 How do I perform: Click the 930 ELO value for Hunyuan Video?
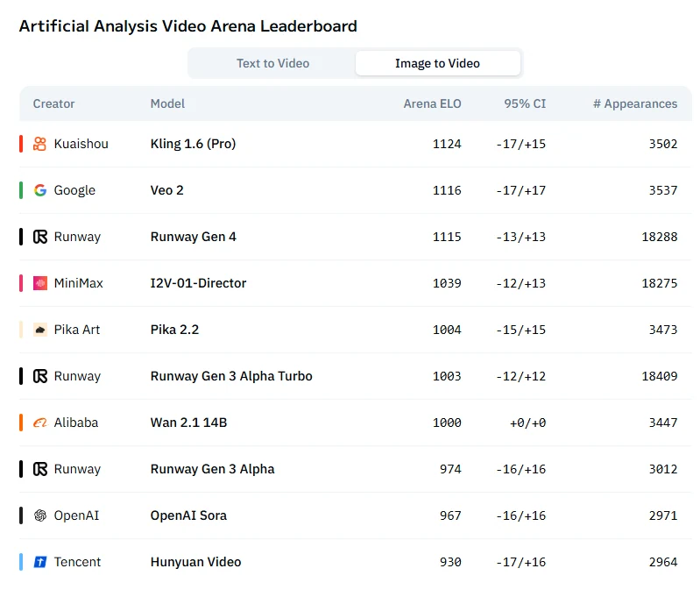point(450,562)
